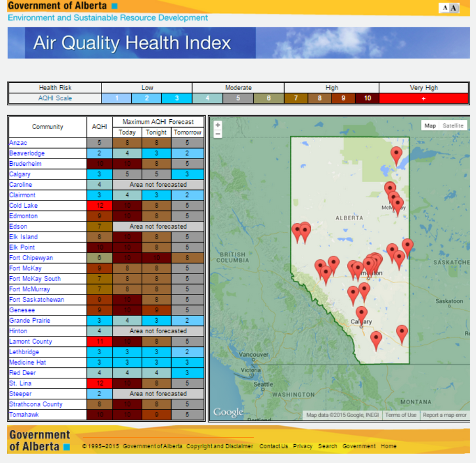Zoom in on the map with plus button
The width and height of the screenshot is (476, 463).
(x=218, y=125)
